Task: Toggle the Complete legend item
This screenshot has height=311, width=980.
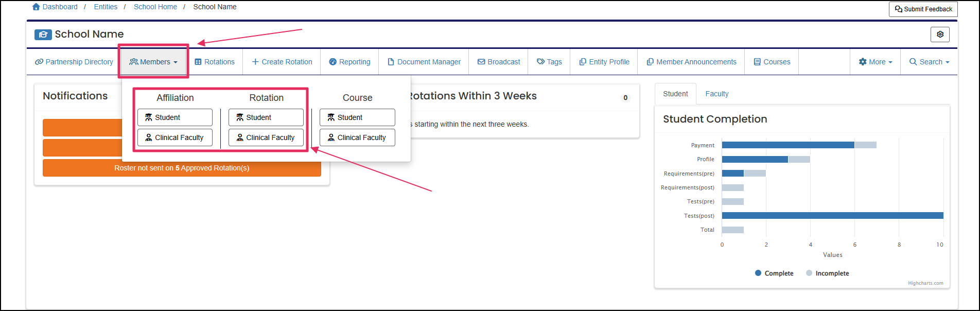Action: [774, 273]
